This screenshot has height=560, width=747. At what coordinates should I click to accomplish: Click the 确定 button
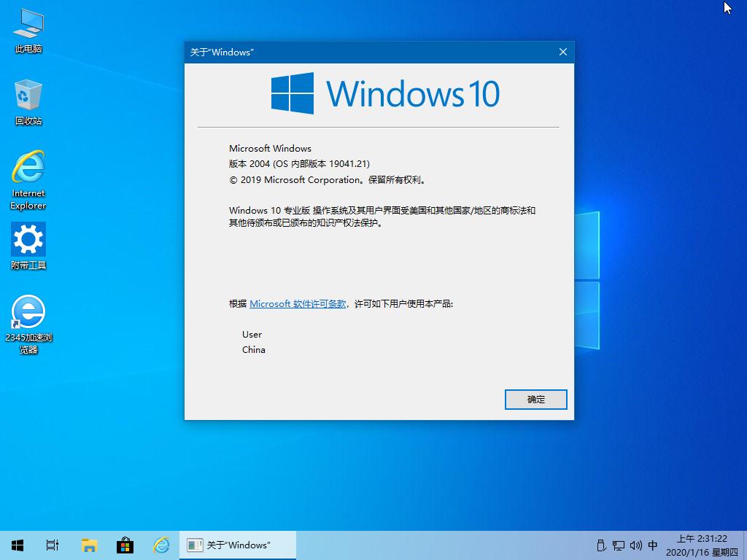pos(536,400)
